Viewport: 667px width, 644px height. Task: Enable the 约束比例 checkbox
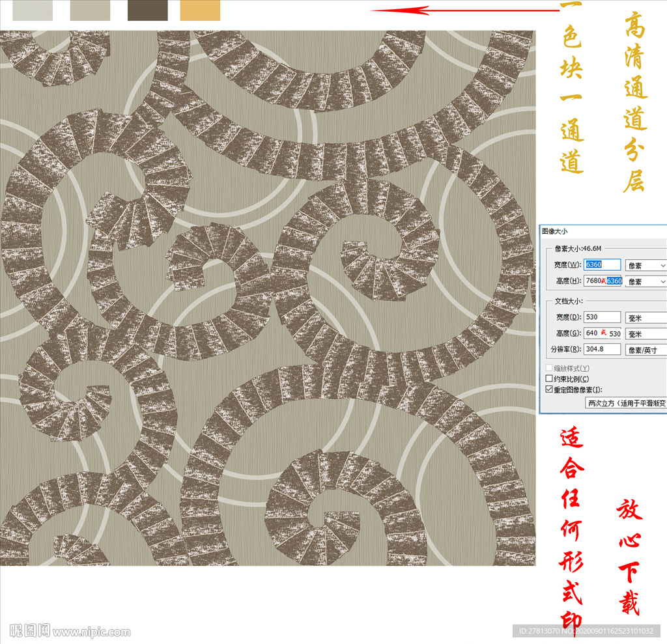click(x=549, y=378)
